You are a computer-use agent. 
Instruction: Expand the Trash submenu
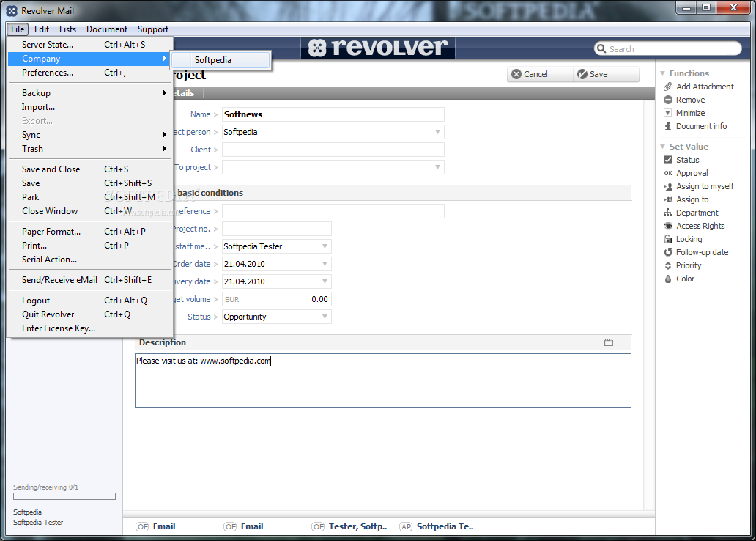pos(89,149)
